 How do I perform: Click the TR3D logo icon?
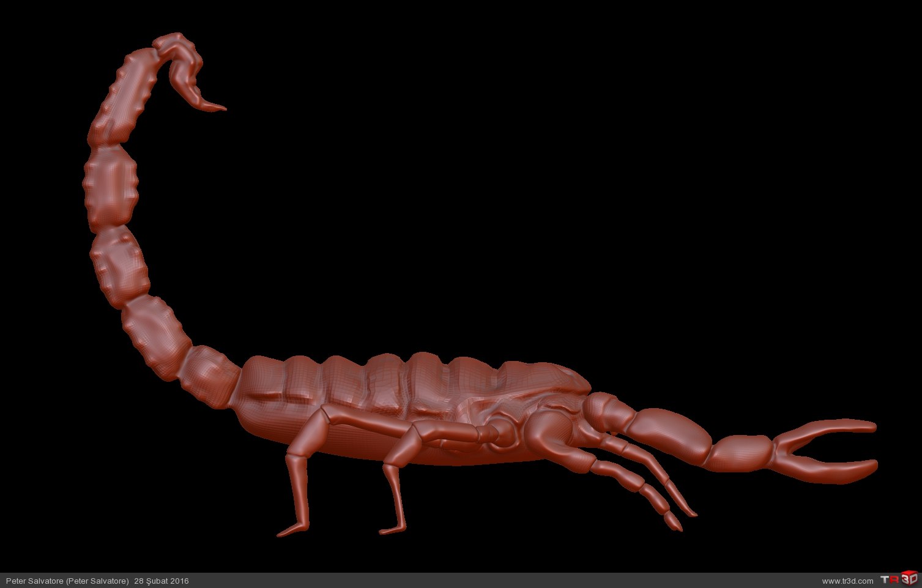point(899,579)
